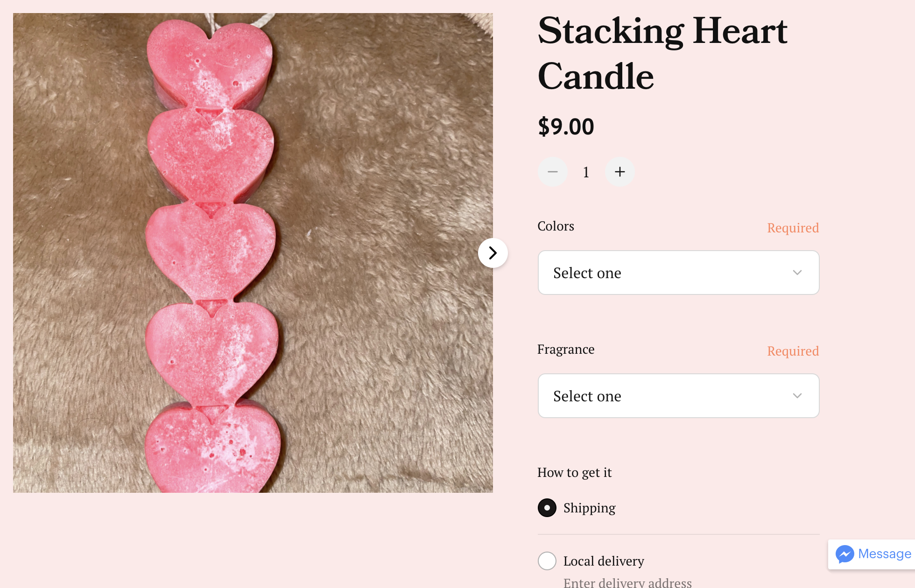Increase quantity with the plus button
Viewport: 915px width, 588px height.
click(619, 172)
